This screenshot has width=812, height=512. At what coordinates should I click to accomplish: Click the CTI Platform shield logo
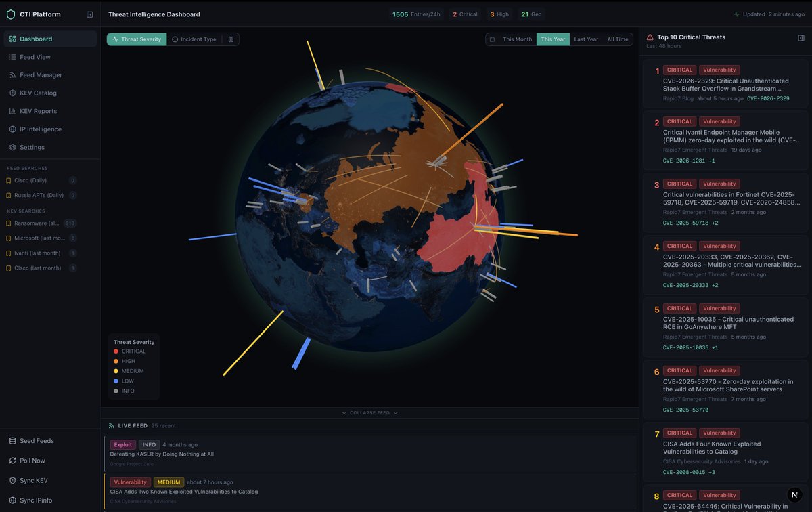click(10, 14)
